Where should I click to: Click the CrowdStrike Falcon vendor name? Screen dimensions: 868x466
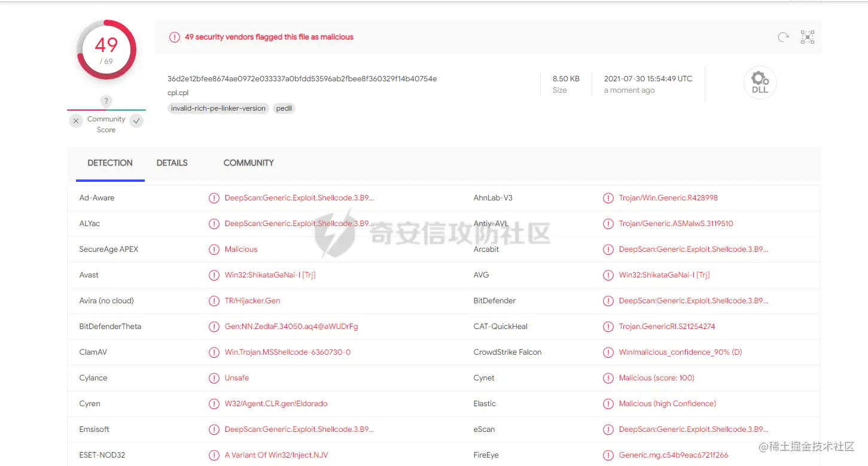coord(507,352)
